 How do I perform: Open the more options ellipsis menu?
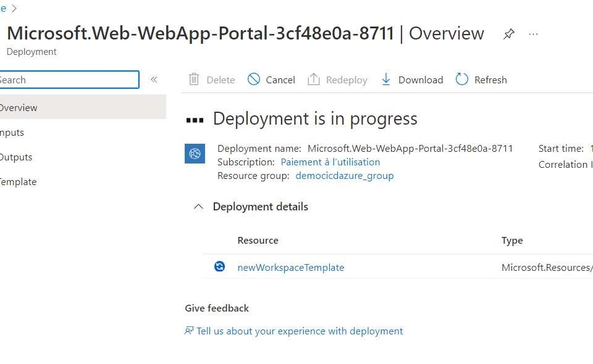pos(534,34)
